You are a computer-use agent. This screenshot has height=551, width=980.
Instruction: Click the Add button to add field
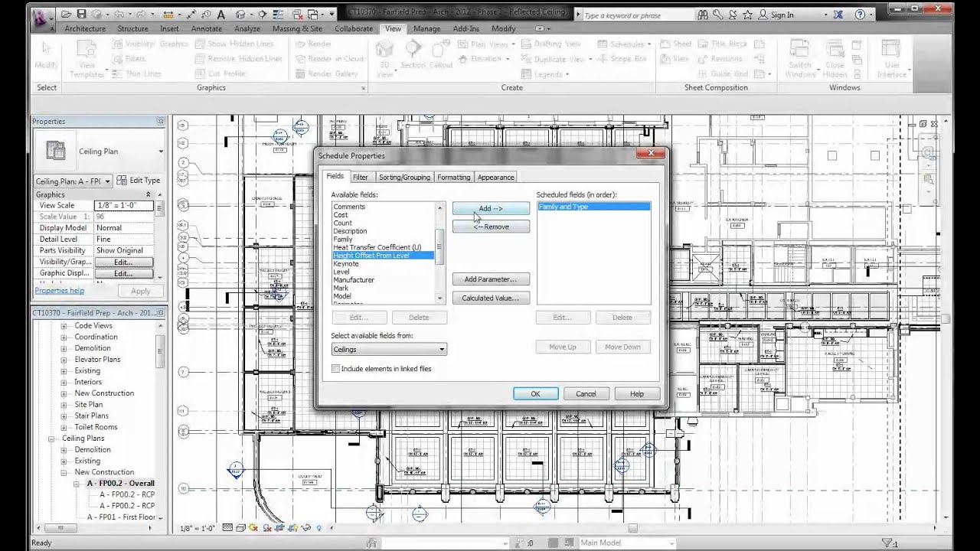coord(491,208)
